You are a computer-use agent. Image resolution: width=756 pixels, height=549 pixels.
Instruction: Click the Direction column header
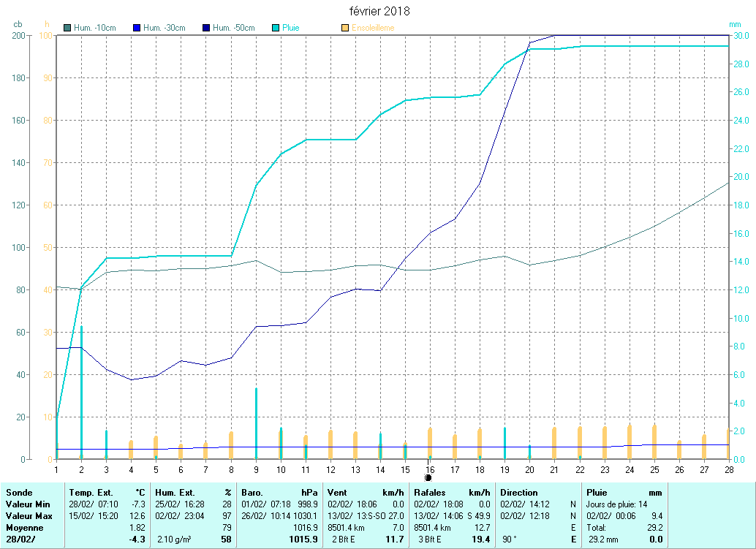[x=519, y=493]
